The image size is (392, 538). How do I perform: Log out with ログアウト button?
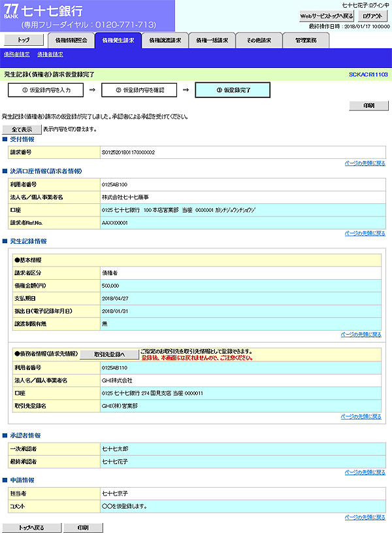click(x=372, y=16)
